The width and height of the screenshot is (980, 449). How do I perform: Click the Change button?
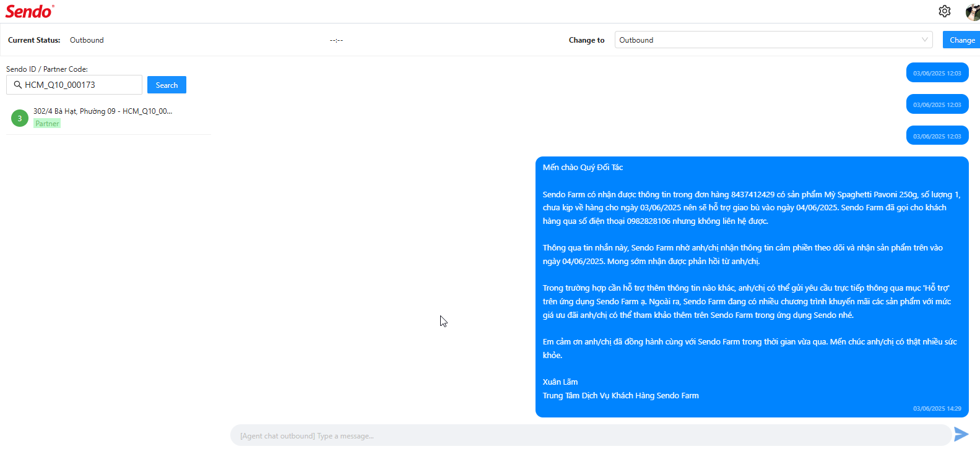(961, 40)
